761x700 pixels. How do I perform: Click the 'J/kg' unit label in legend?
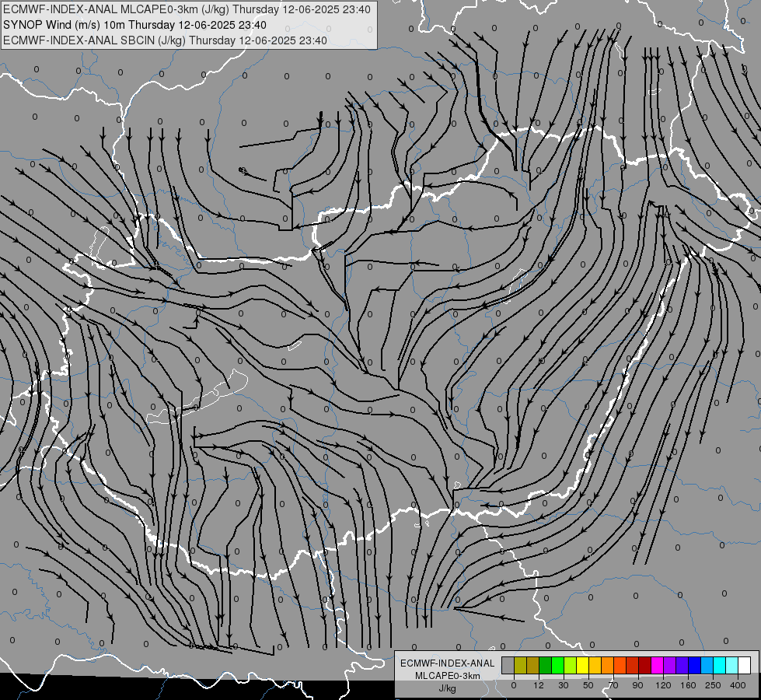[448, 688]
